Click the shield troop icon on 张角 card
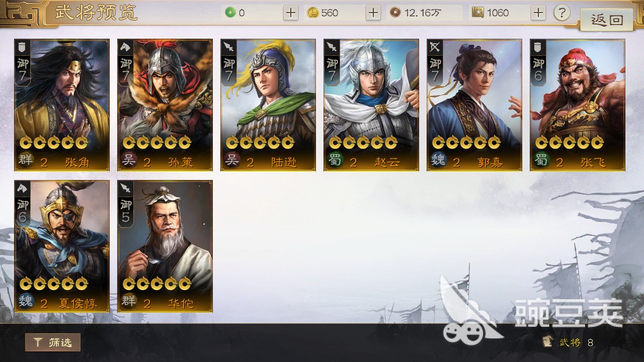Image resolution: width=644 pixels, height=362 pixels. tap(22, 47)
